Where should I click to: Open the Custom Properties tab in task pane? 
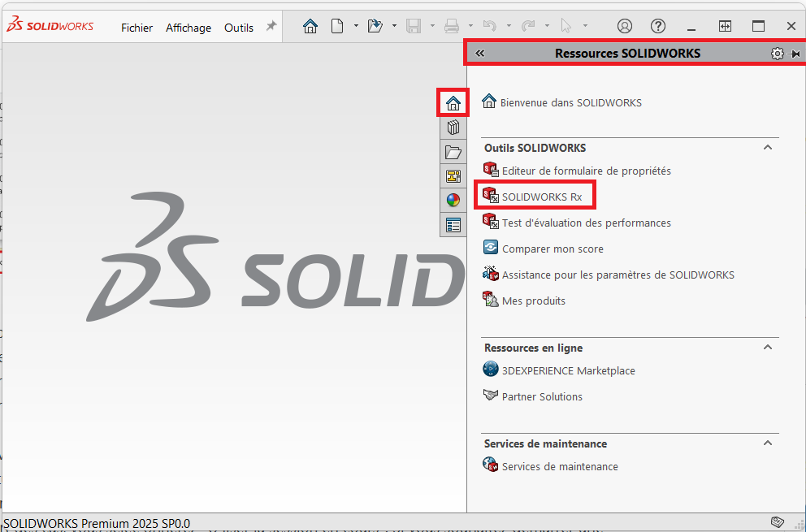[x=453, y=225]
